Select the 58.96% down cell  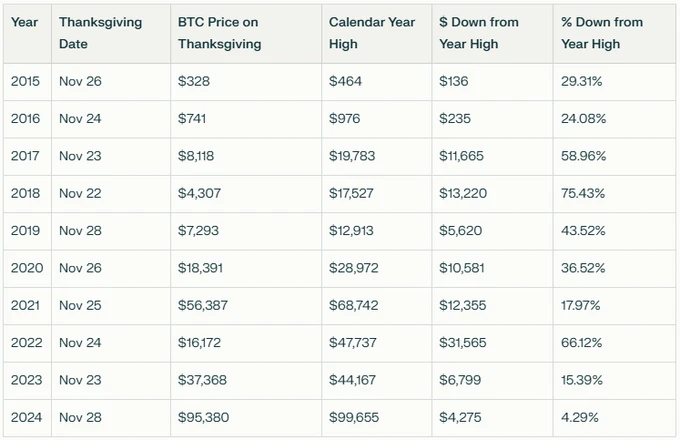pos(582,156)
